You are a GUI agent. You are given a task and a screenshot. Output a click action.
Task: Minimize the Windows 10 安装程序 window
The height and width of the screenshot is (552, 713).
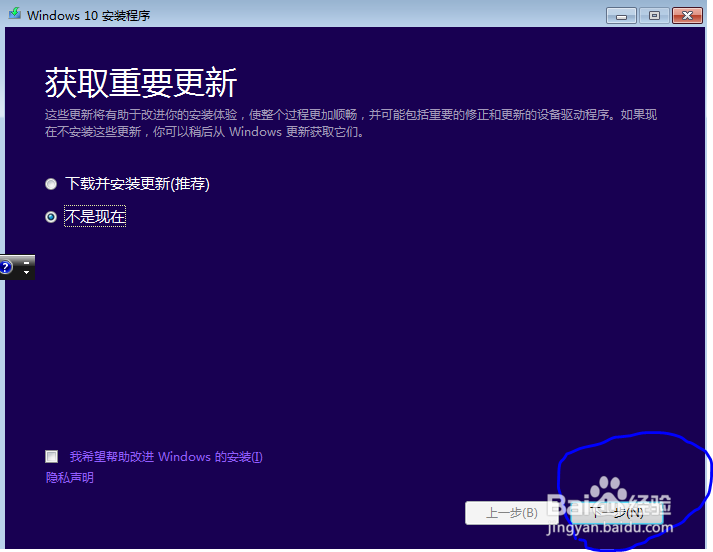click(x=621, y=16)
